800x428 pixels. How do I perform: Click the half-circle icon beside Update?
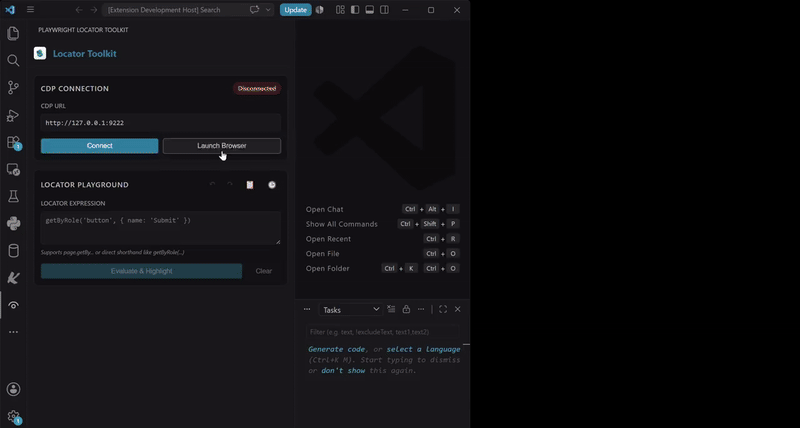click(x=319, y=10)
